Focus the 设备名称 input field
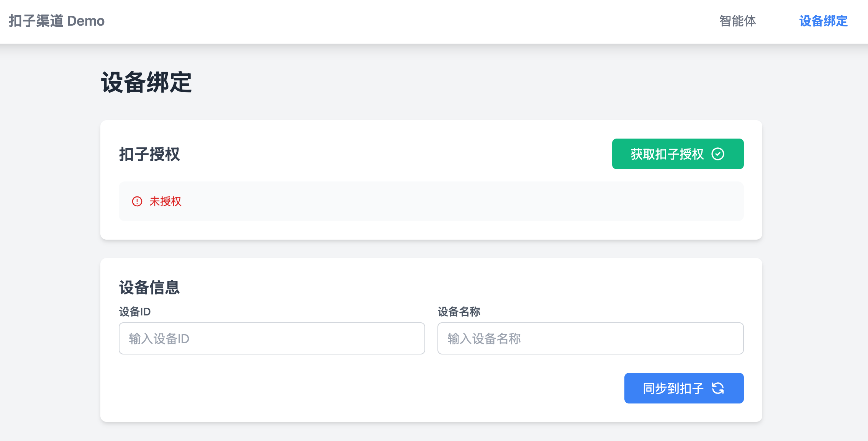 point(590,338)
